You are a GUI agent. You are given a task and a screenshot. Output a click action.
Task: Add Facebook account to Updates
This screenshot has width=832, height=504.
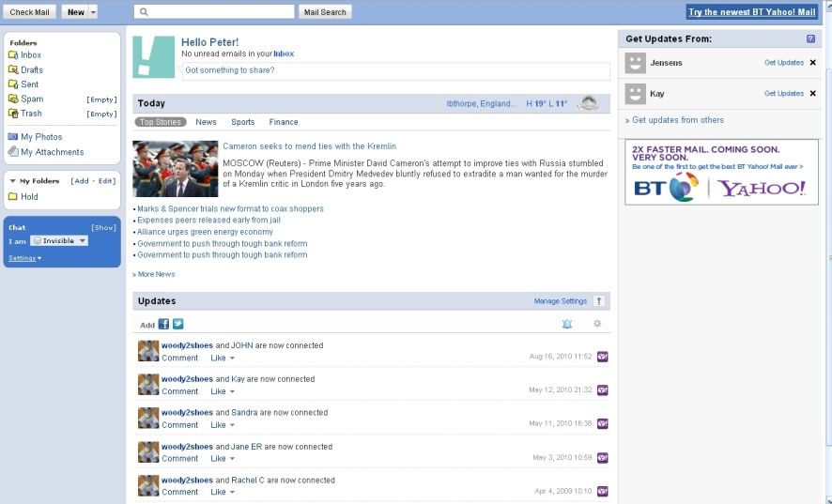[163, 324]
